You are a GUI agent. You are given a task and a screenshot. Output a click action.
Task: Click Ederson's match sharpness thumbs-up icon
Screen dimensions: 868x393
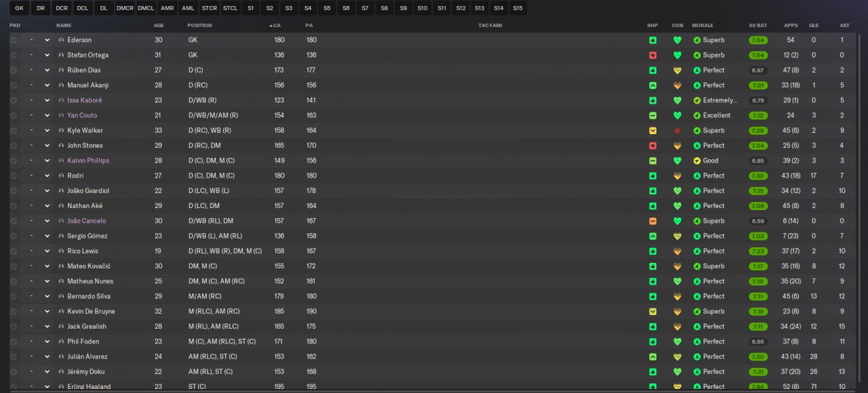(x=652, y=40)
